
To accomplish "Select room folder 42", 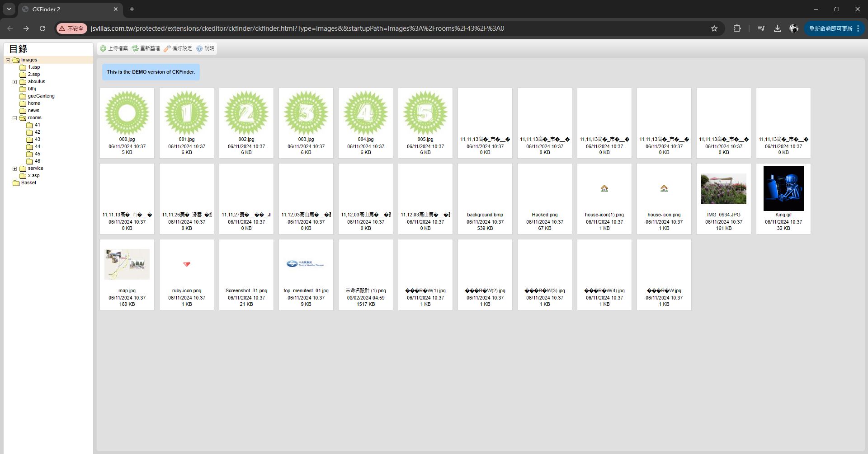I will point(38,132).
